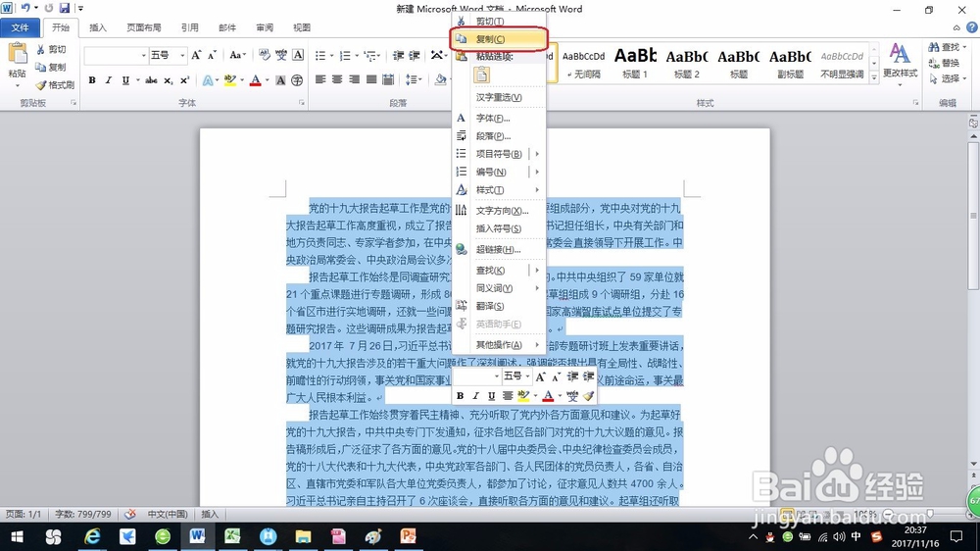Open the mini toolbar font size 五号 dropdown
The height and width of the screenshot is (551, 980).
tap(529, 376)
